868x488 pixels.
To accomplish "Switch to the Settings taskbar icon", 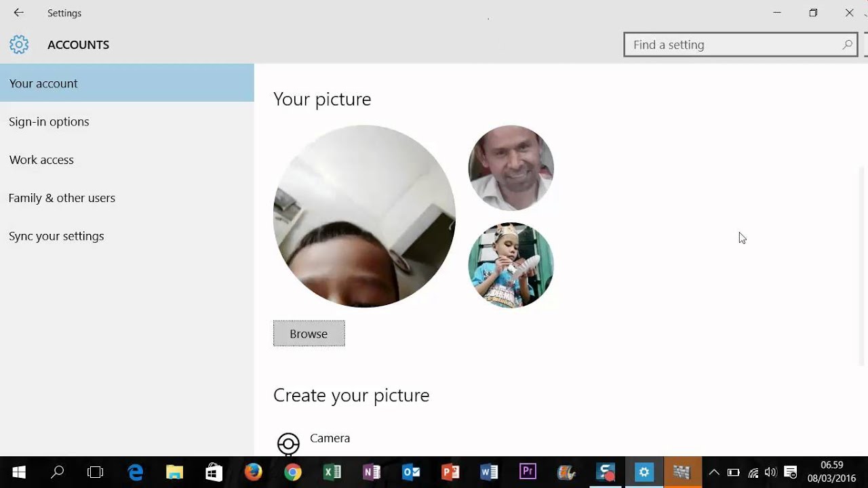I will click(644, 472).
